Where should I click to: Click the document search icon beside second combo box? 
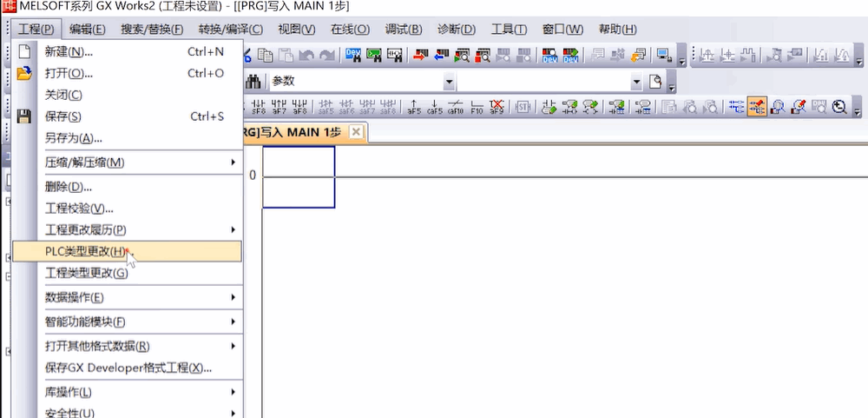pyautogui.click(x=655, y=82)
